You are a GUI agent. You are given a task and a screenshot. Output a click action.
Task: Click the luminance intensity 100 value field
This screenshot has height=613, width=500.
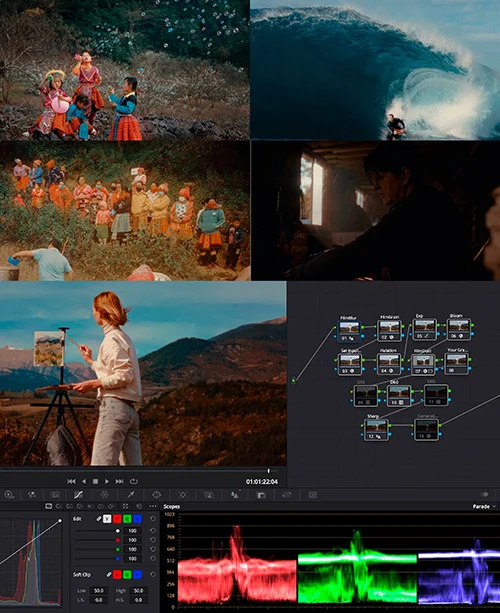click(132, 531)
